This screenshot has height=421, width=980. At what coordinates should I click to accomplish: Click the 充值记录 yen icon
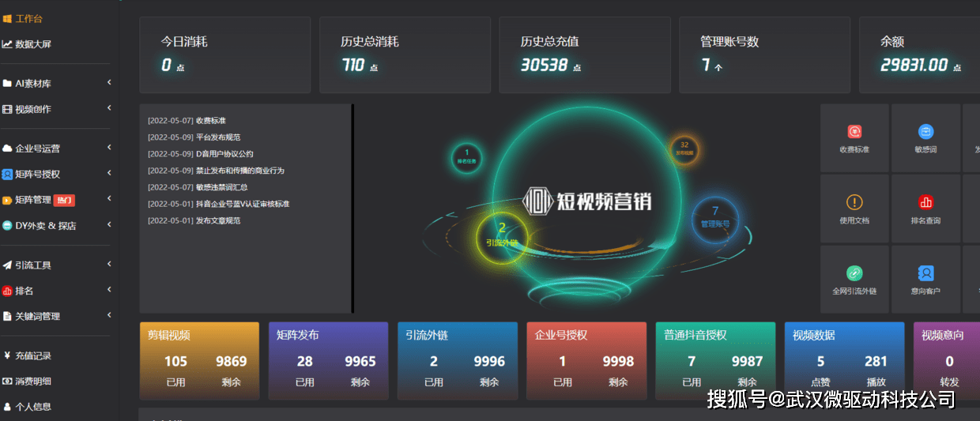click(7, 355)
